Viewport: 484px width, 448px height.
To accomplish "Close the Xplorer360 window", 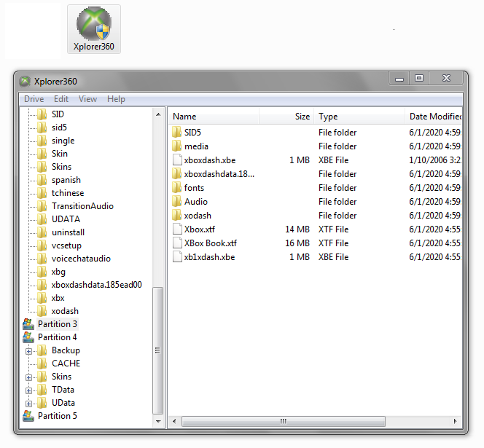I will click(x=446, y=79).
